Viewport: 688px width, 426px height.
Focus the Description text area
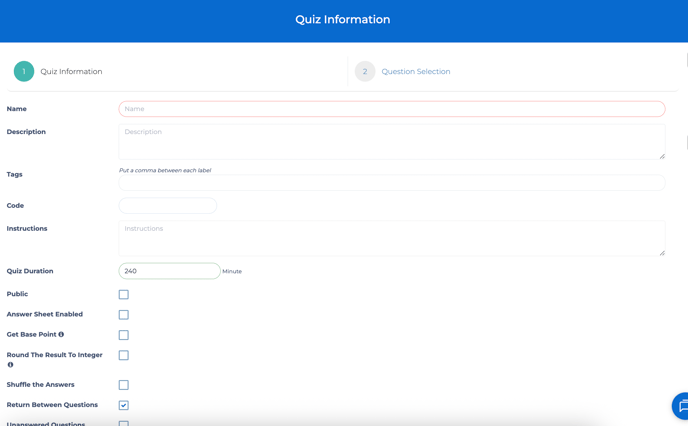tap(391, 141)
